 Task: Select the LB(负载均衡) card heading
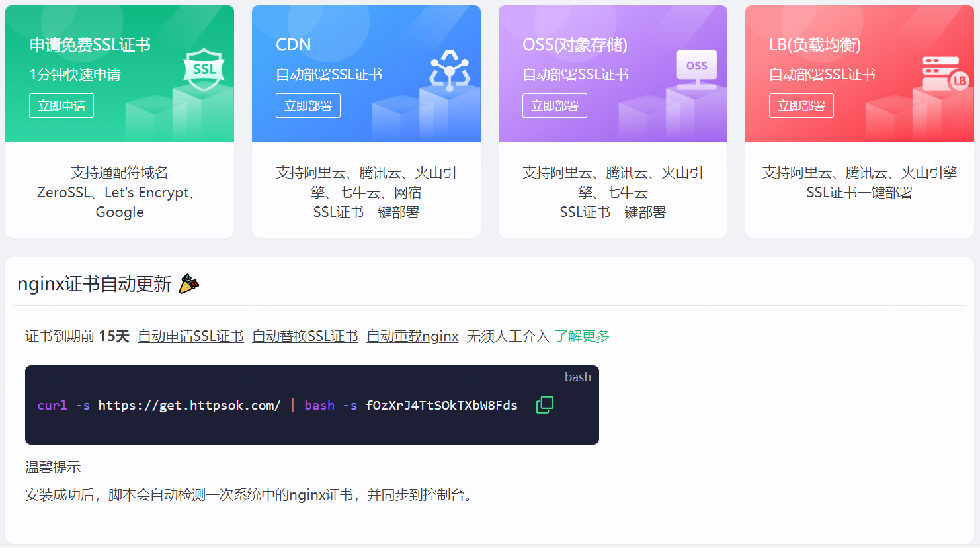[815, 45]
